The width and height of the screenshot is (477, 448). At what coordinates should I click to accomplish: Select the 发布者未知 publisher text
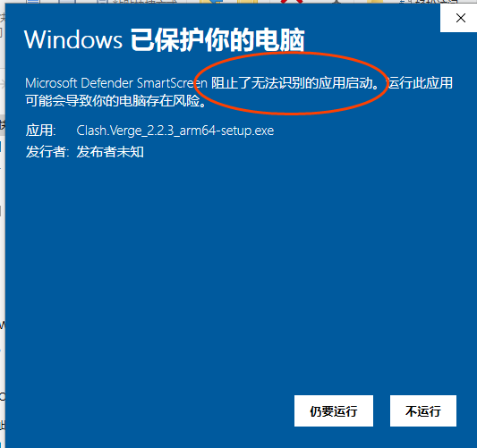pyautogui.click(x=110, y=152)
